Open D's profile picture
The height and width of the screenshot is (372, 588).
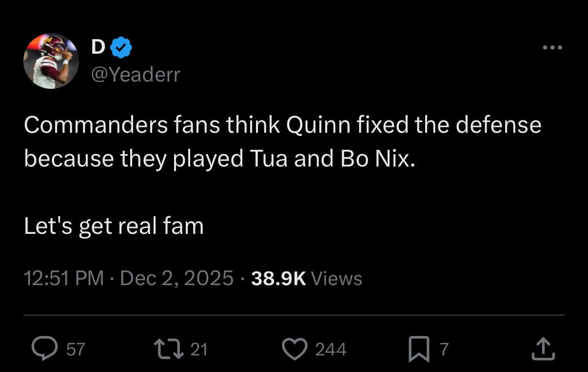(x=51, y=61)
